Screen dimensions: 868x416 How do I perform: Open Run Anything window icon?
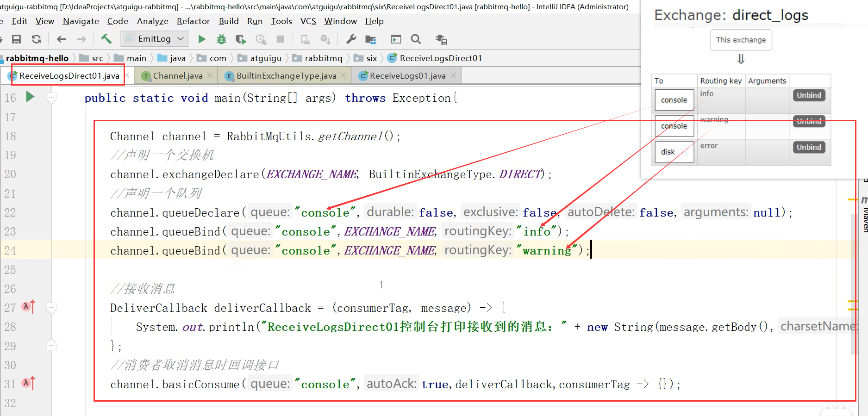396,39
